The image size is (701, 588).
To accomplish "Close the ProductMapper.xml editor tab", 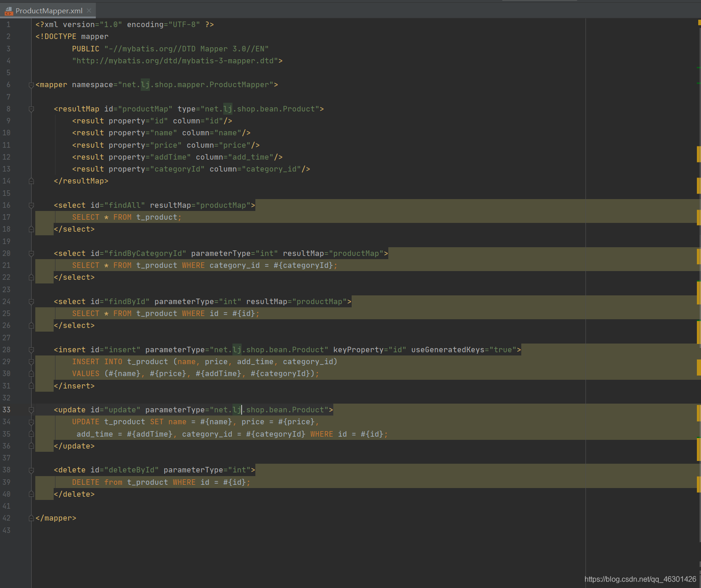I will [x=89, y=11].
